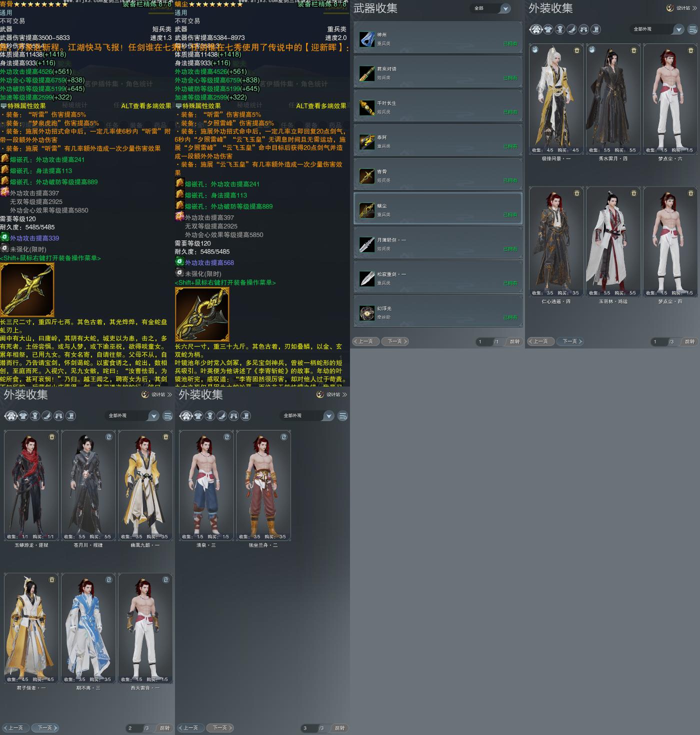The image size is (700, 735).
Task: Select boots filter in page 3 outfit panel
Action: coord(245,416)
